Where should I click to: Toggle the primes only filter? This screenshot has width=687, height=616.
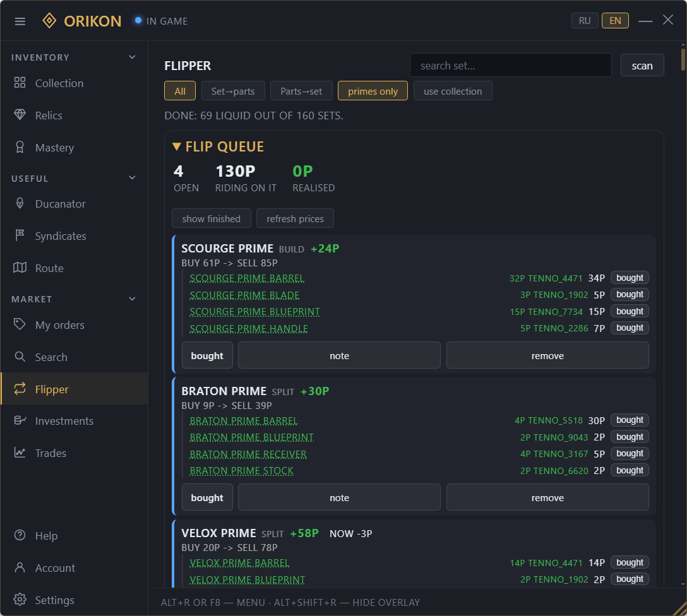click(373, 91)
